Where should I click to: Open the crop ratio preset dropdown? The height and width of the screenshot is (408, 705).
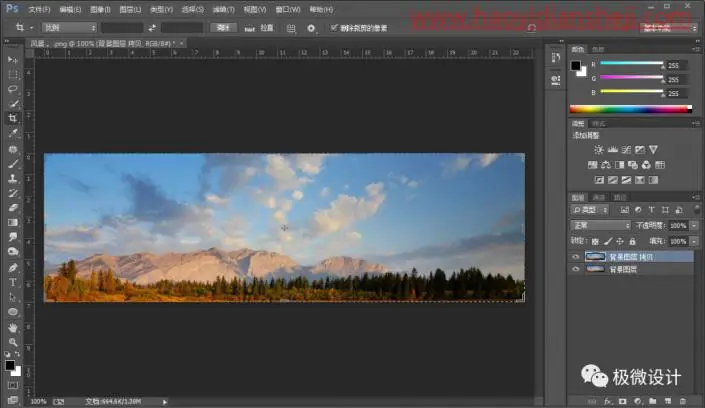(69, 28)
